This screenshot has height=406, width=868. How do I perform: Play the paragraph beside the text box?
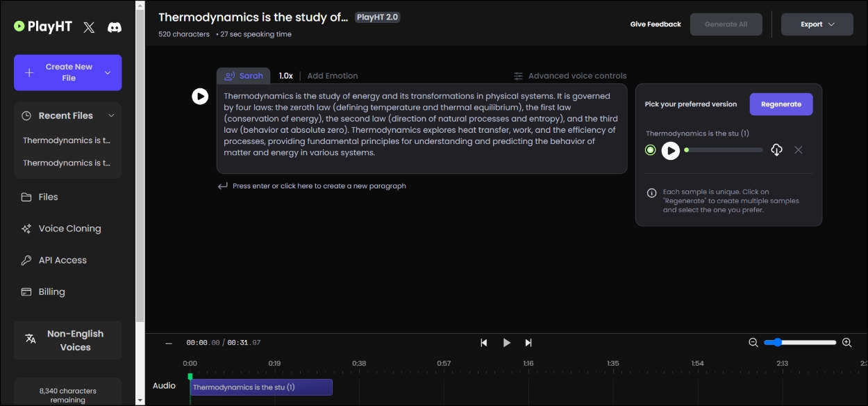point(200,97)
